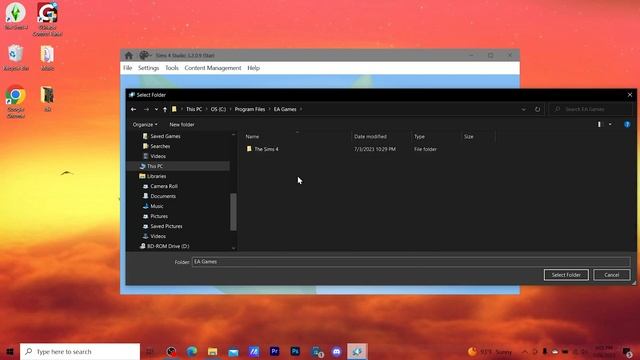The height and width of the screenshot is (360, 640).
Task: Show hidden system tray icons
Action: 525,351
